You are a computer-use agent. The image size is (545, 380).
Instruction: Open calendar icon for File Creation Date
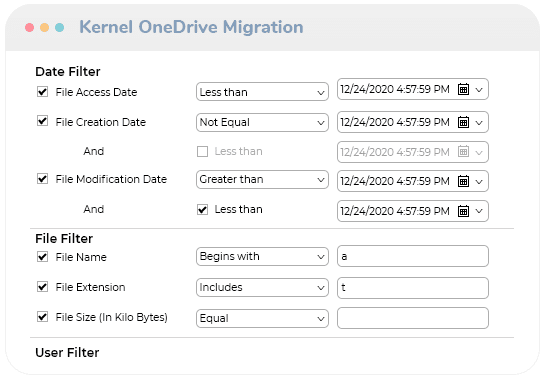463,122
